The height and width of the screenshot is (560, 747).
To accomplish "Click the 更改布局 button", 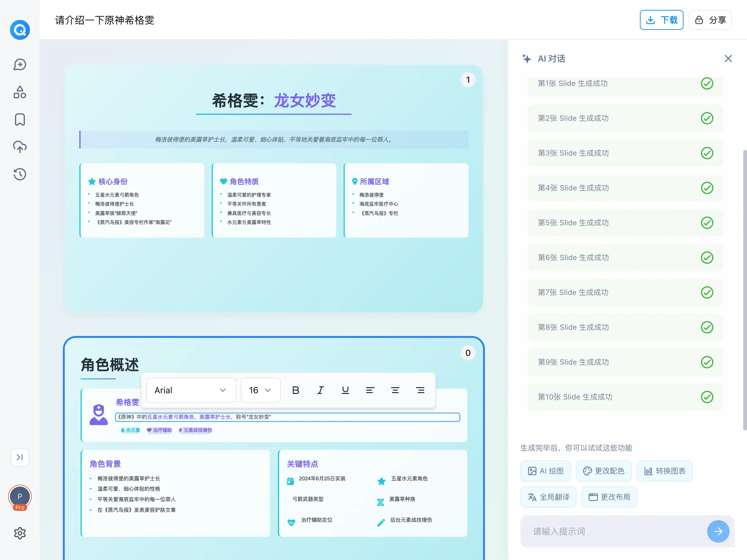I will (609, 497).
